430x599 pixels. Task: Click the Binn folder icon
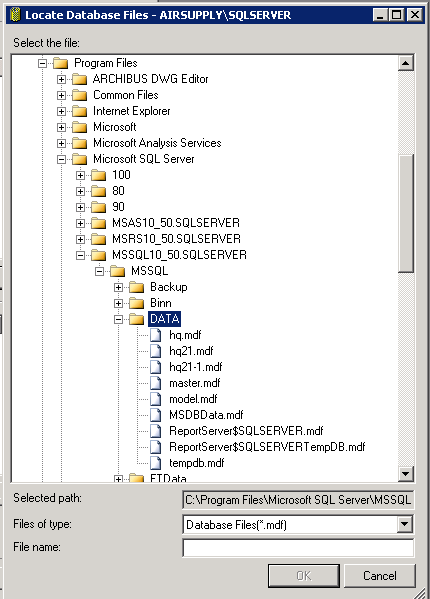[x=136, y=303]
